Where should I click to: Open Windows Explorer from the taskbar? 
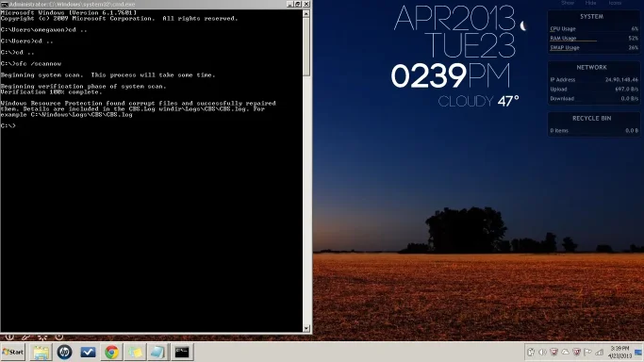41,353
